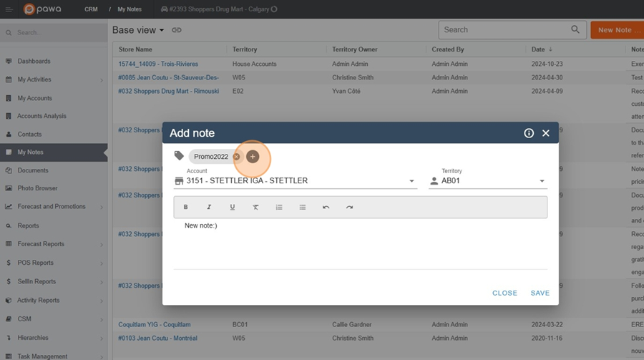
Task: Expand POS Reports menu
Action: pyautogui.click(x=54, y=263)
